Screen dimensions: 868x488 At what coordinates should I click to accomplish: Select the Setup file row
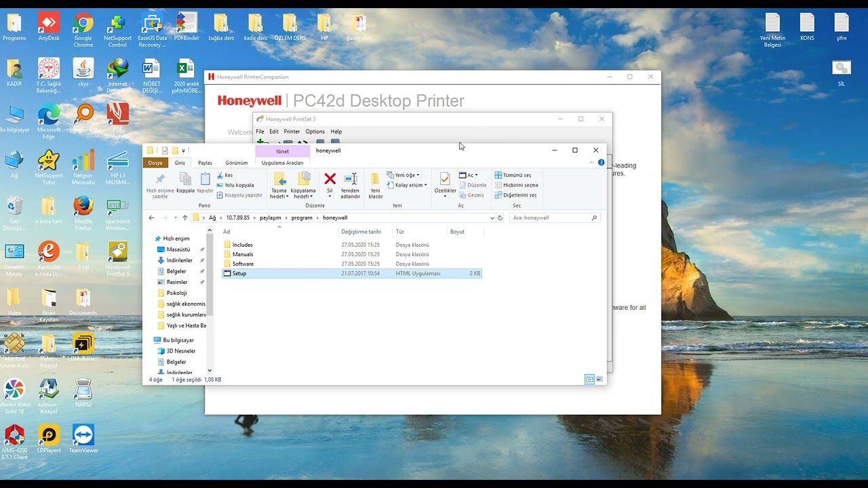tap(352, 273)
